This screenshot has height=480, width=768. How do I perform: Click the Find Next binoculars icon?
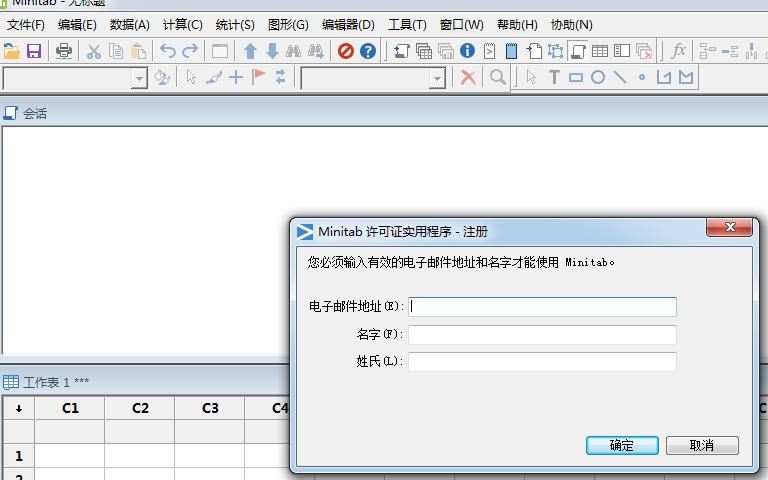316,51
